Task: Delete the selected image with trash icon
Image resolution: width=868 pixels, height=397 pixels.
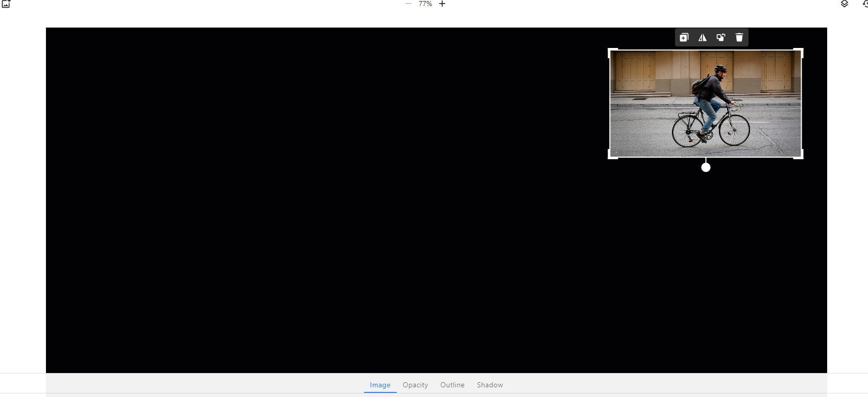Action: coord(739,37)
